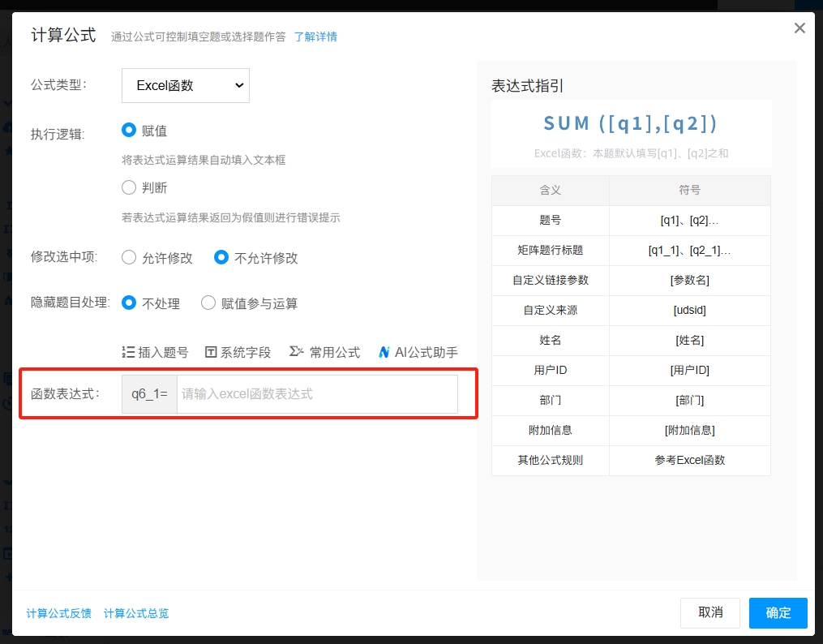Screen dimensions: 823x644
Task: Click the 自定义链接参数 cell
Action: pos(550,281)
